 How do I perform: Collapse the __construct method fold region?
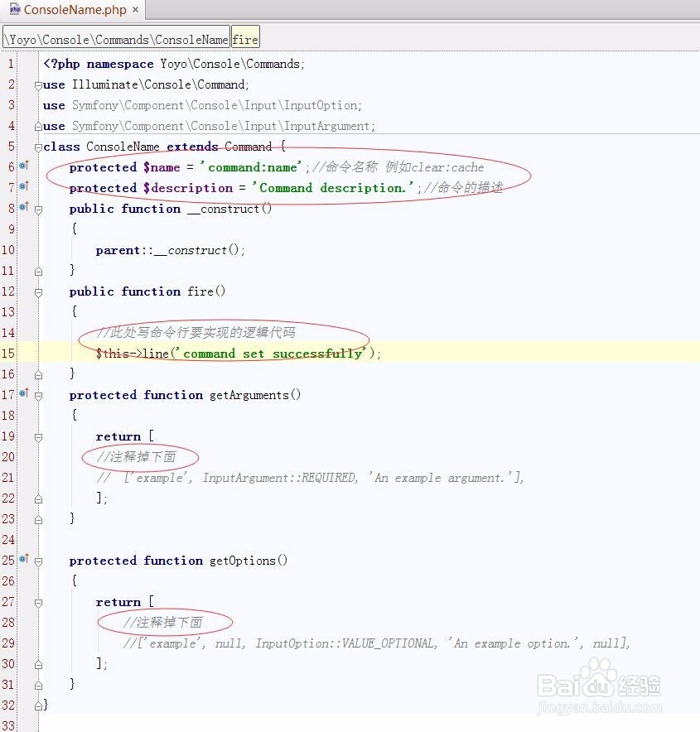tap(37, 209)
